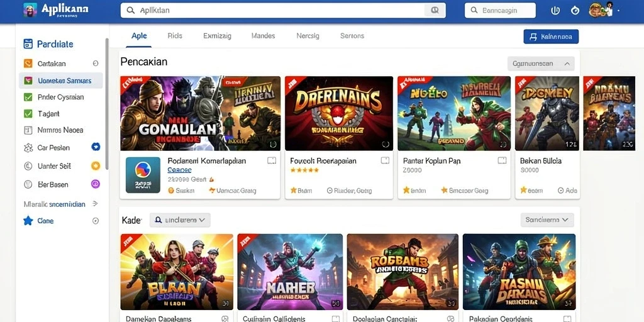Open the small menu dot beside avatar
The image size is (644, 322).
[x=619, y=11]
